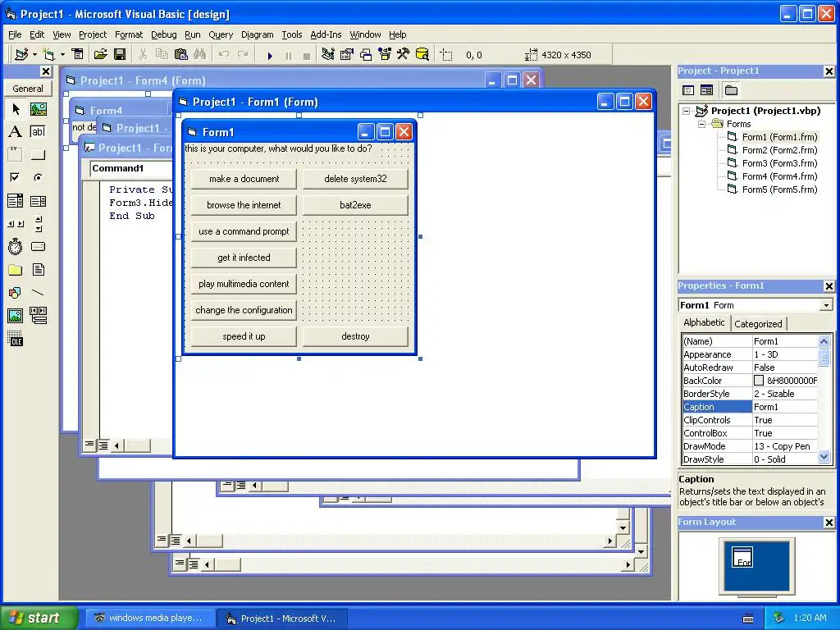Select the TextBox control tool
The image size is (840, 630).
pos(38,132)
